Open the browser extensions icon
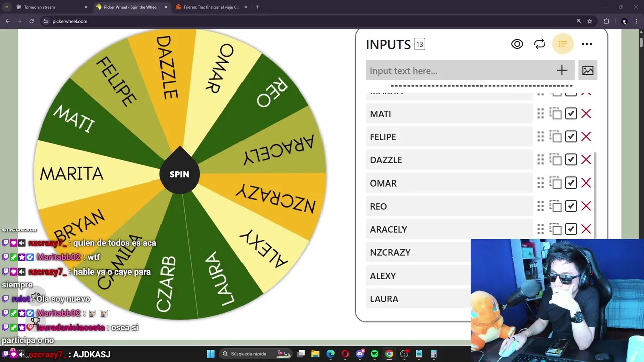This screenshot has height=362, width=644. pos(607,21)
